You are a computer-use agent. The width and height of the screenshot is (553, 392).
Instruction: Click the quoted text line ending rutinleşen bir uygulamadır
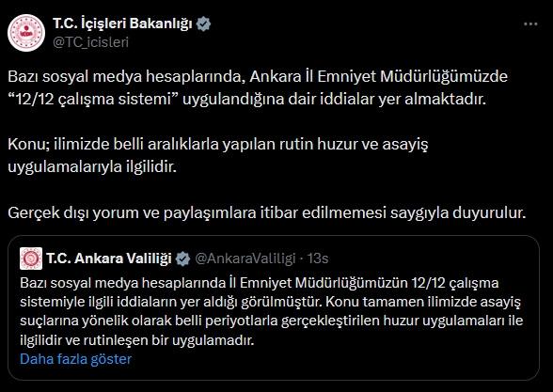pyautogui.click(x=137, y=340)
